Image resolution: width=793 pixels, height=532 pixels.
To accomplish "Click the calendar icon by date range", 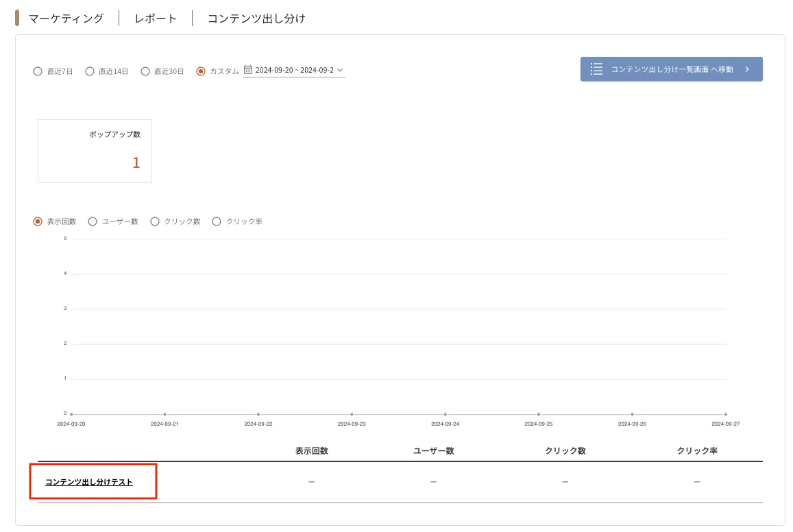I will pyautogui.click(x=248, y=70).
